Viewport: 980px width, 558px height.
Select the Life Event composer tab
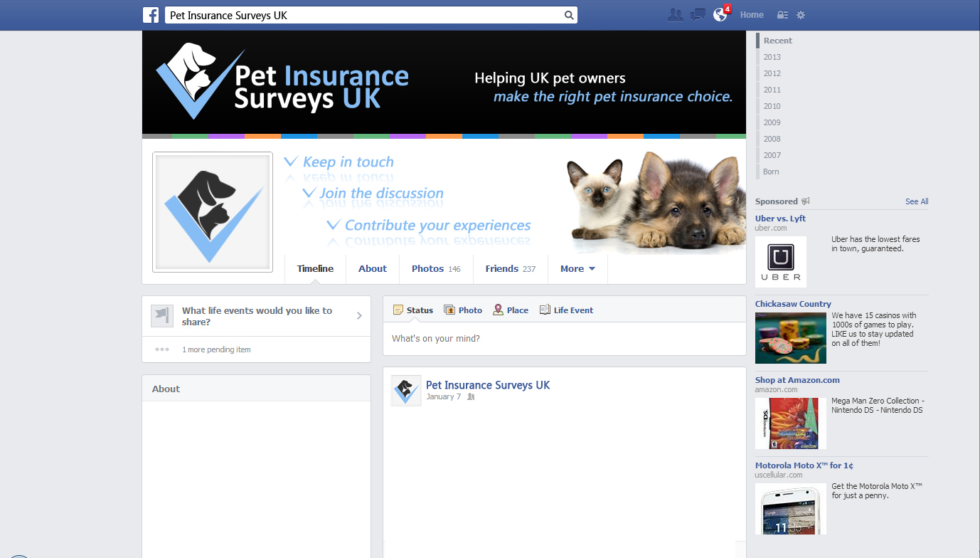[x=566, y=310]
